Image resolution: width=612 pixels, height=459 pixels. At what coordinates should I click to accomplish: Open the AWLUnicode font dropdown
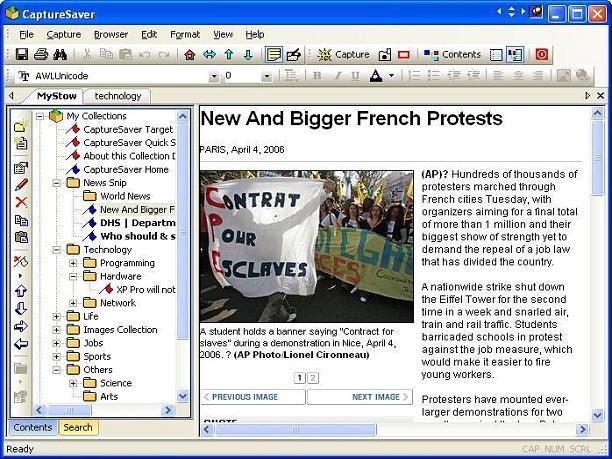(213, 76)
